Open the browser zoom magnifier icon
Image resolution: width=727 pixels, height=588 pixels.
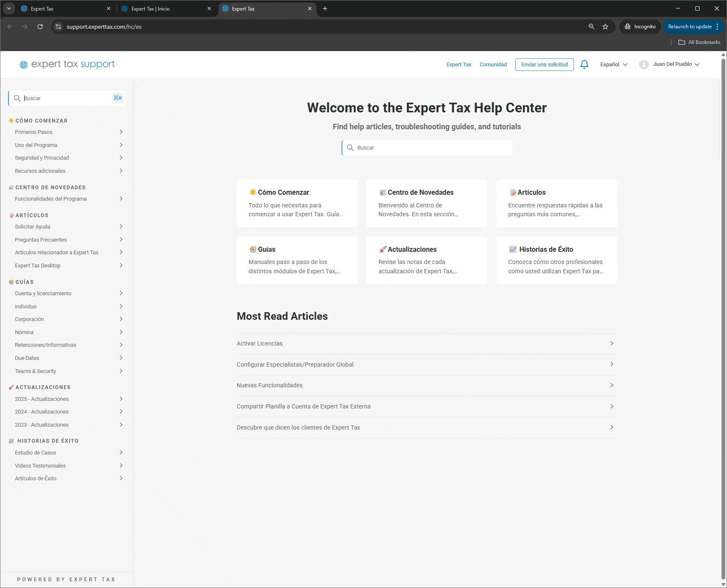[x=591, y=27]
